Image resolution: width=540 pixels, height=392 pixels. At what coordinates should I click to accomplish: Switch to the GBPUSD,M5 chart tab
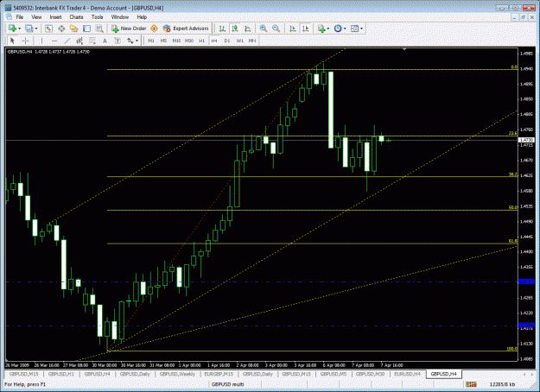coord(334,374)
